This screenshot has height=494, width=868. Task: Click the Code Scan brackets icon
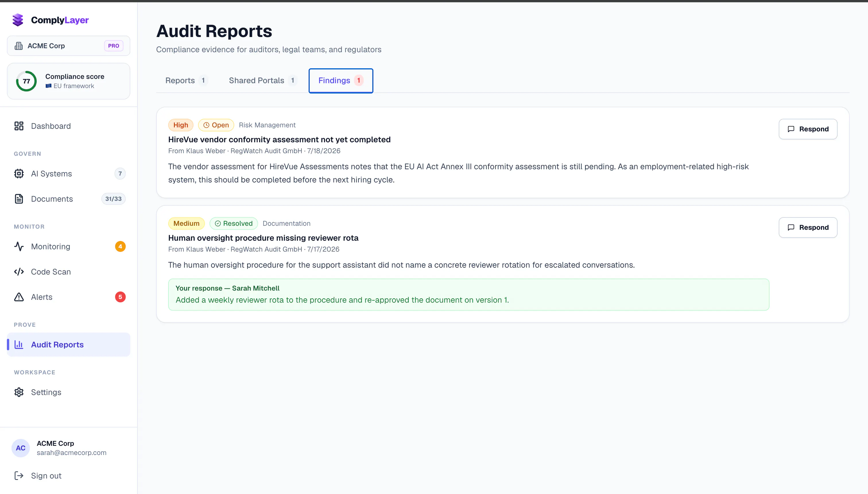[x=19, y=272]
